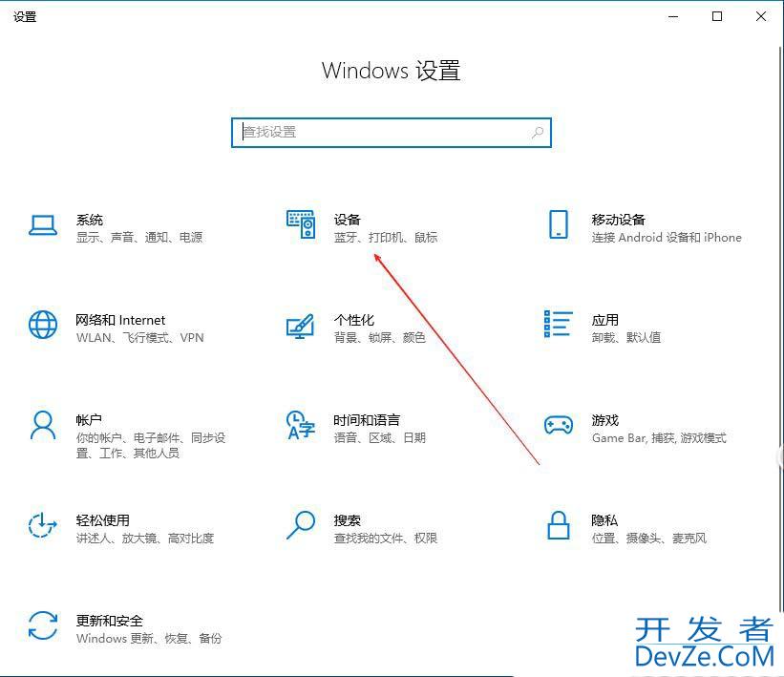The height and width of the screenshot is (677, 784).
Task: Click the text 背景、锁屏、颜色
Action: pyautogui.click(x=380, y=337)
